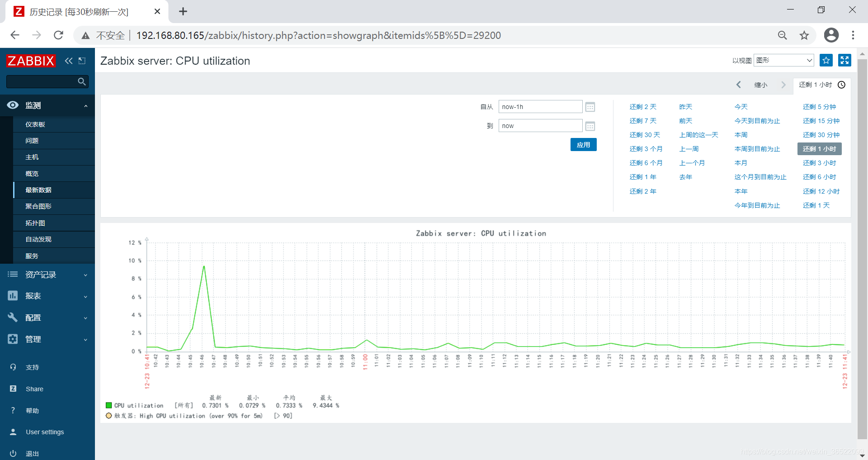Collapse the sidebar with double-chevron icon
This screenshot has width=868, height=460.
click(x=69, y=61)
